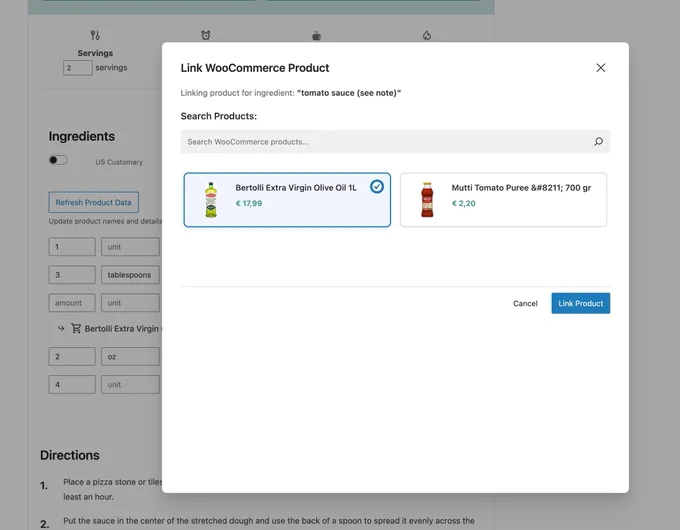Click the amount field containing 3

click(72, 275)
